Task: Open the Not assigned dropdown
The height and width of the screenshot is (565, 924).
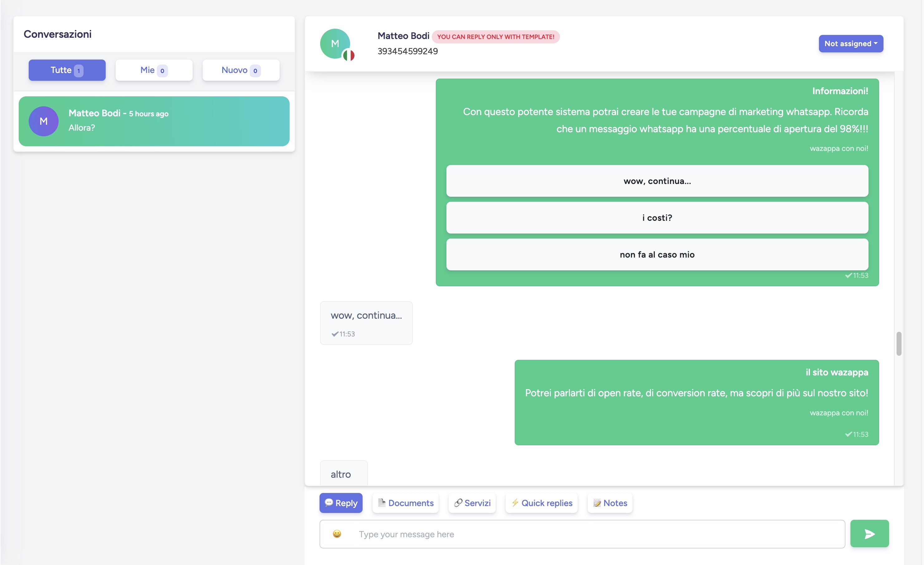Action: tap(850, 44)
